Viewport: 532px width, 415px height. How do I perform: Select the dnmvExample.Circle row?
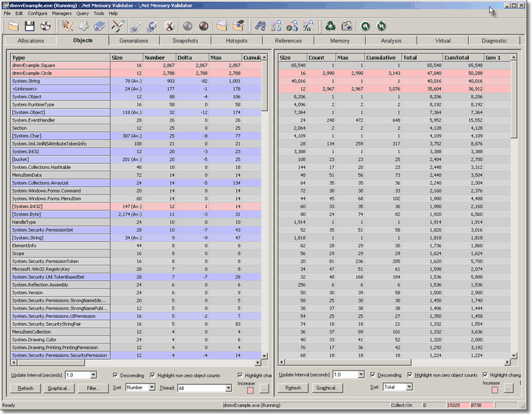(x=136, y=73)
